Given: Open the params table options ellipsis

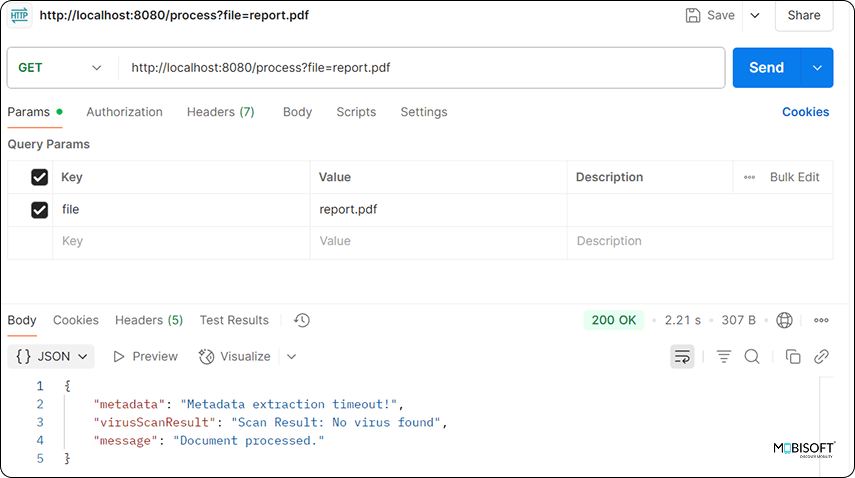Looking at the screenshot, I should tap(749, 177).
